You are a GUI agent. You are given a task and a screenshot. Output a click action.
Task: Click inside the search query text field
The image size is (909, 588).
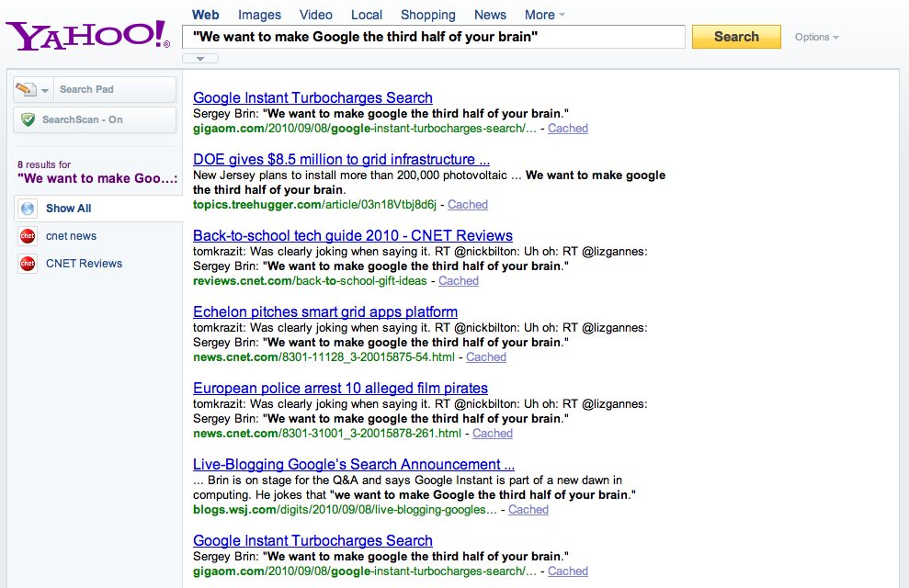click(x=432, y=37)
